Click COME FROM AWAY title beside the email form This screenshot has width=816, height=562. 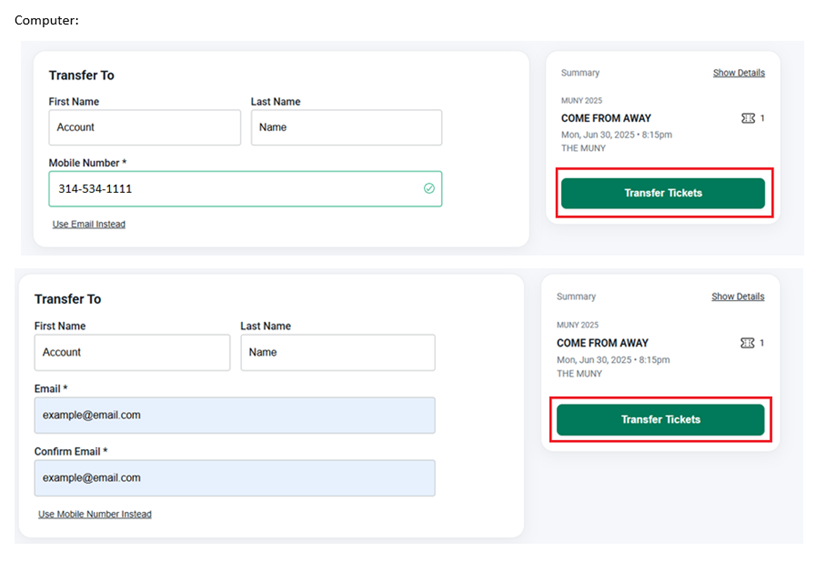(x=602, y=343)
